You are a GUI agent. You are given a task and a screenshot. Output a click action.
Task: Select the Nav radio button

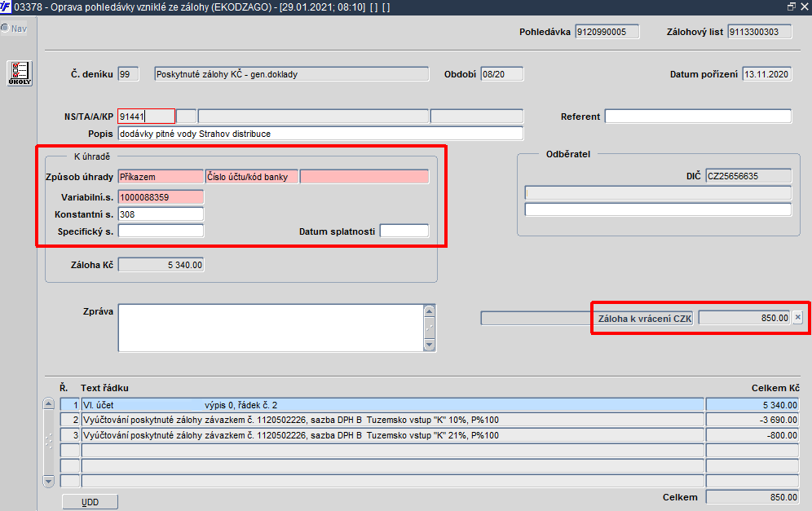pyautogui.click(x=5, y=29)
